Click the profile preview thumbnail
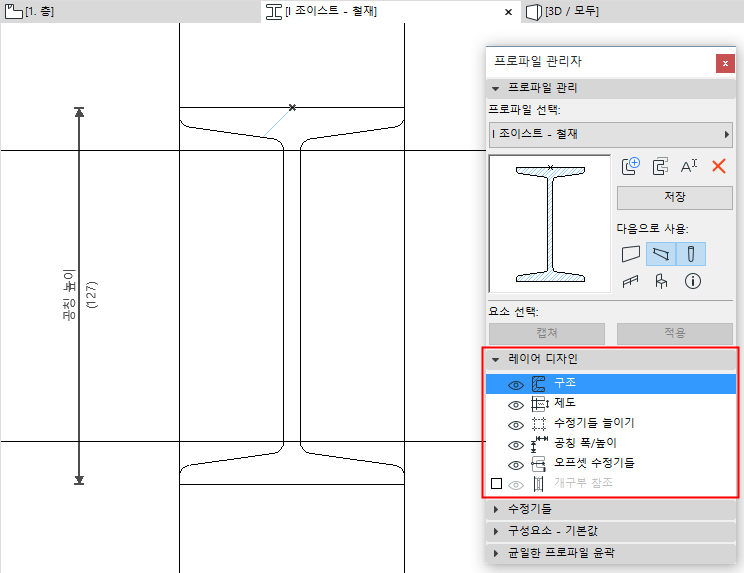 [550, 223]
